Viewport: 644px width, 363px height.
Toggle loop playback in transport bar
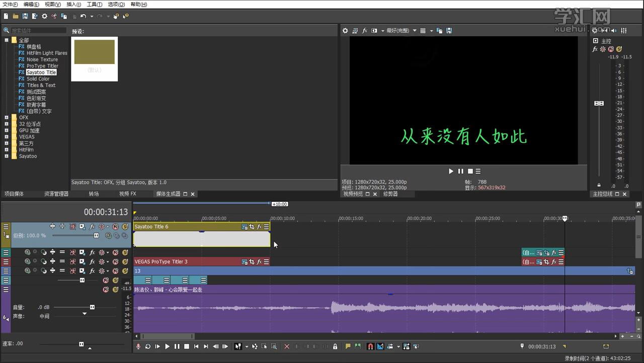click(148, 346)
